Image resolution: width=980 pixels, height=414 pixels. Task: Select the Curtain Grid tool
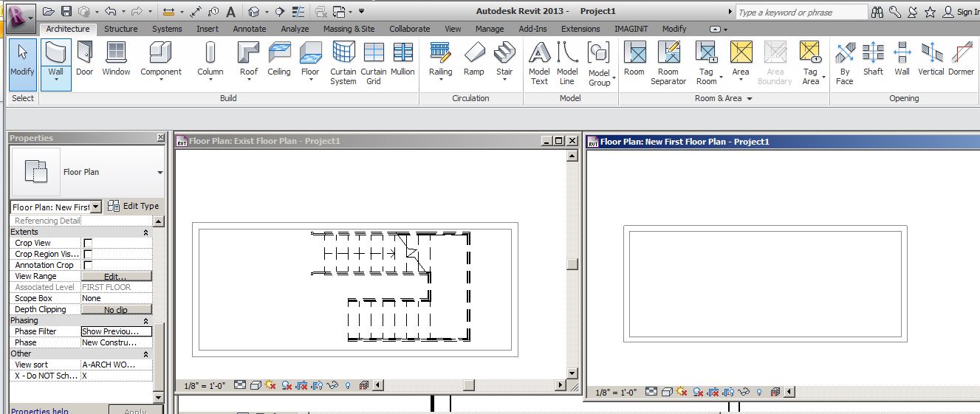pos(374,63)
